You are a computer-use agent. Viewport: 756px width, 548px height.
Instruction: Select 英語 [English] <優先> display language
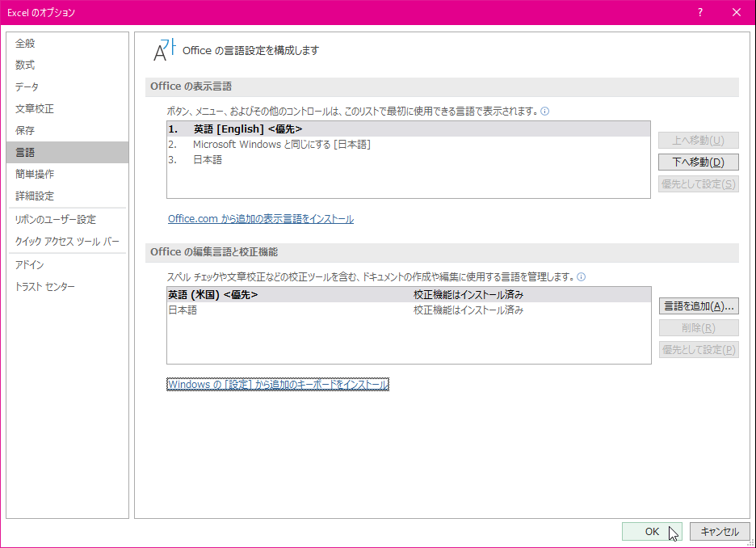click(x=409, y=129)
